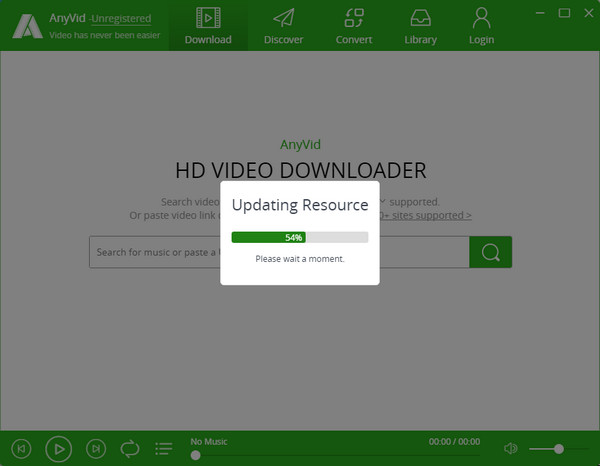Skip to previous track
This screenshot has width=600, height=466.
pyautogui.click(x=21, y=448)
